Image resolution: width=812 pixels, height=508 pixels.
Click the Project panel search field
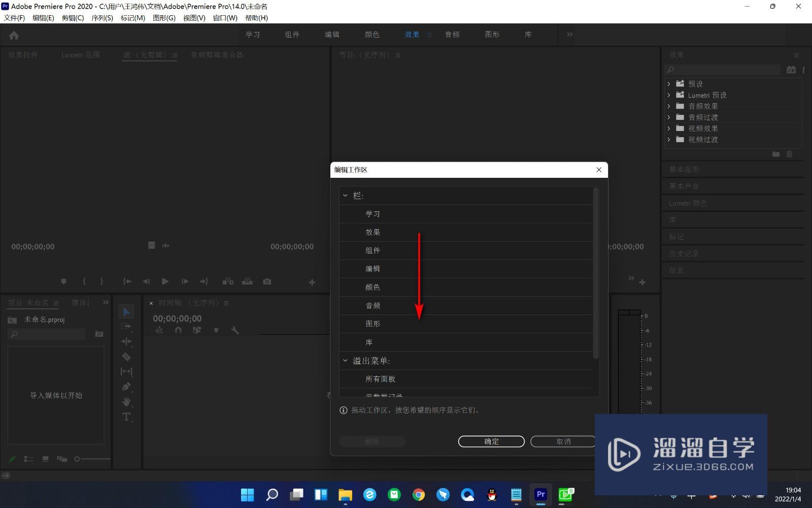coord(47,334)
